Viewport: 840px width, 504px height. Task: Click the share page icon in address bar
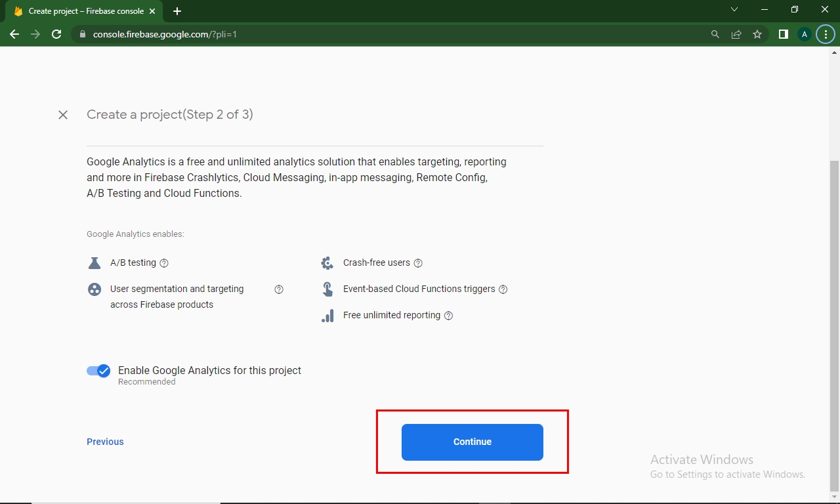tap(736, 34)
